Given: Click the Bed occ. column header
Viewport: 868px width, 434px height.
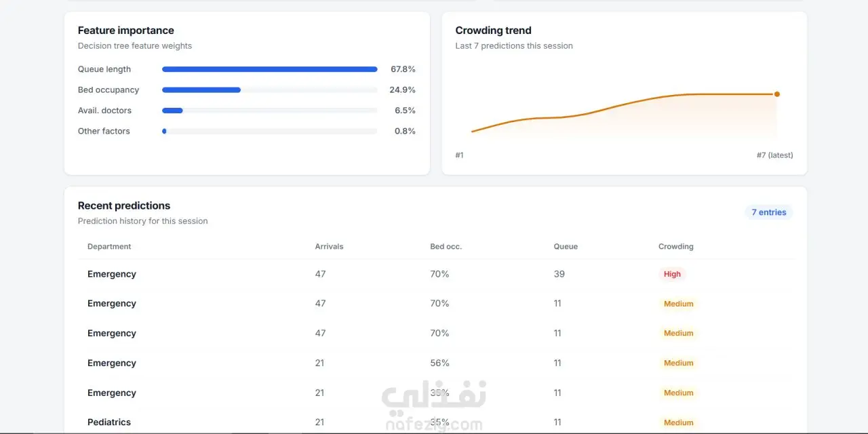Looking at the screenshot, I should pyautogui.click(x=446, y=247).
